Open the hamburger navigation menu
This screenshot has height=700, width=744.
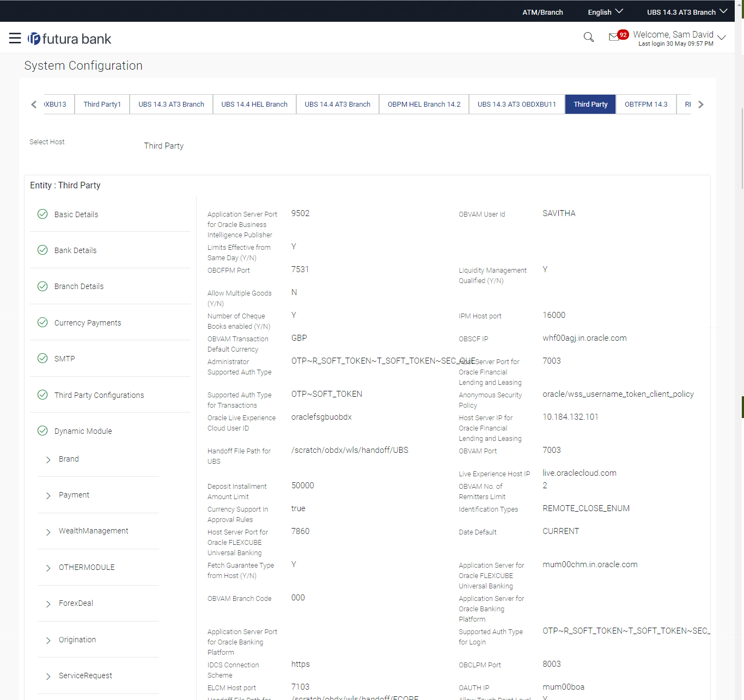(x=15, y=38)
